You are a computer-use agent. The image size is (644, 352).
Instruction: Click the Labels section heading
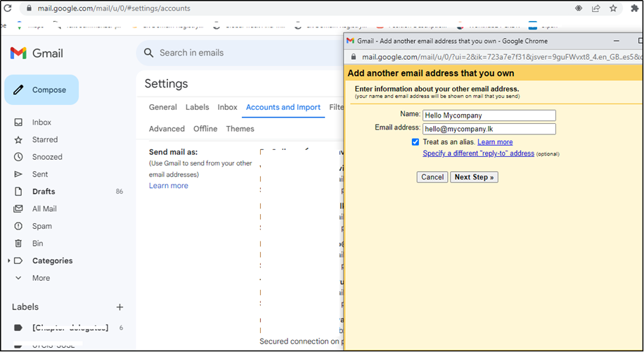[25, 307]
